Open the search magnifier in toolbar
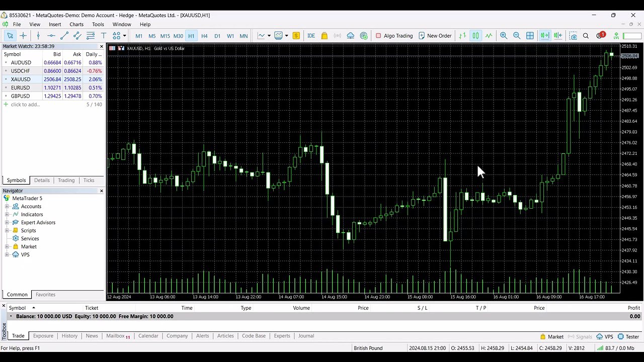 point(586,36)
